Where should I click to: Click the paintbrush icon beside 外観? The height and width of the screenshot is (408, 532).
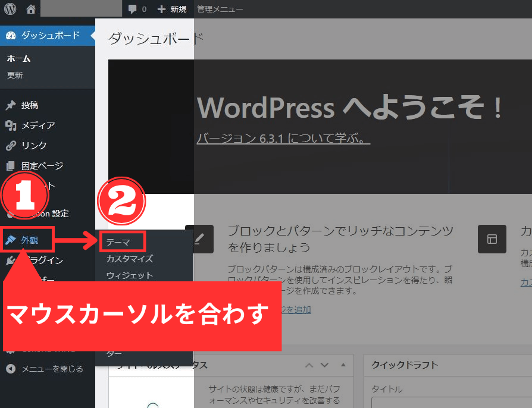point(11,240)
